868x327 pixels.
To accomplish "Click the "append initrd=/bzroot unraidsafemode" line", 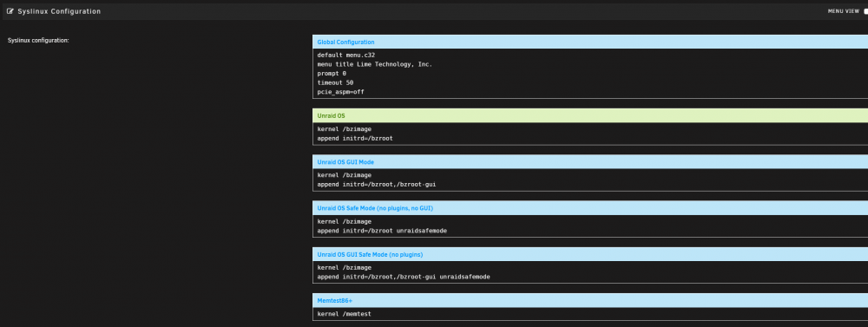I will click(382, 231).
